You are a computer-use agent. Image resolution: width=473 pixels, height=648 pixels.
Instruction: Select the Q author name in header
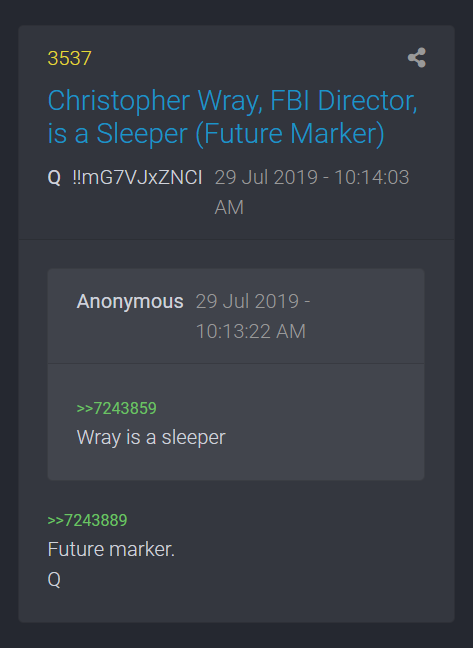pos(54,178)
